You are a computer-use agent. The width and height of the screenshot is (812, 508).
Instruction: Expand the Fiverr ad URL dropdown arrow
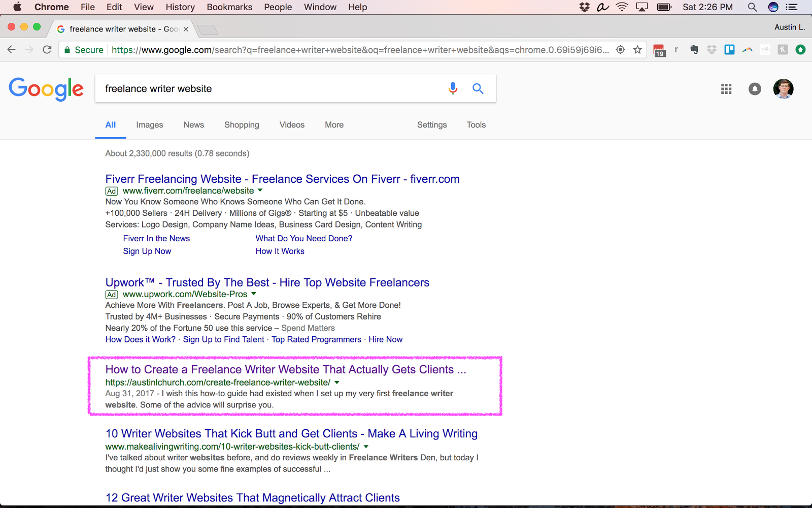point(260,190)
